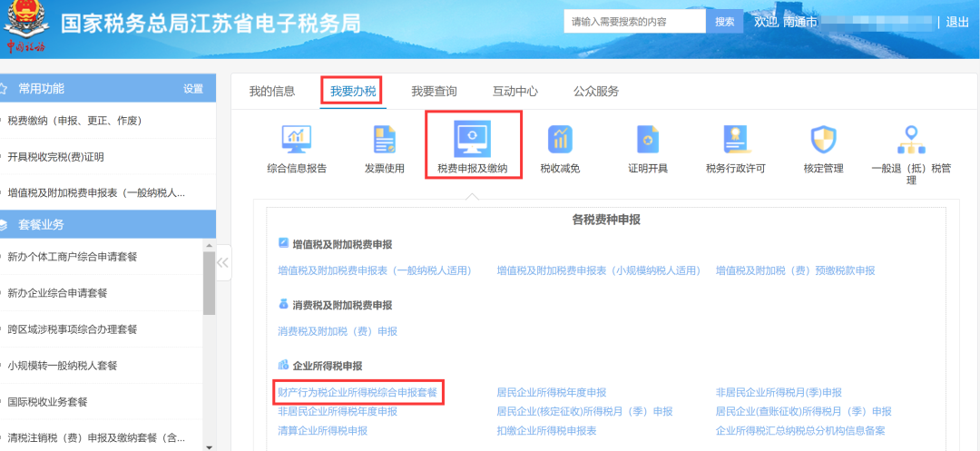The height and width of the screenshot is (451, 980).
Task: Open 消费税及附加税（费）申报
Action: pos(338,331)
